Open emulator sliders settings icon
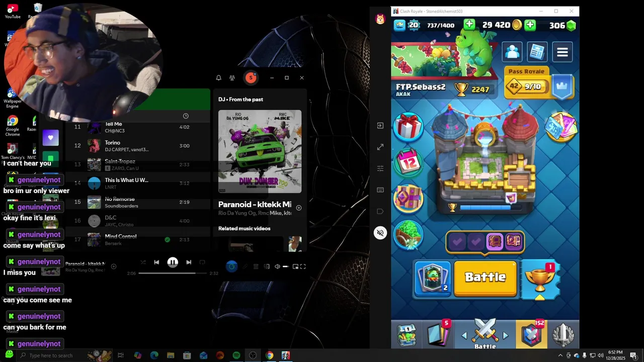644x362 pixels. click(x=380, y=168)
